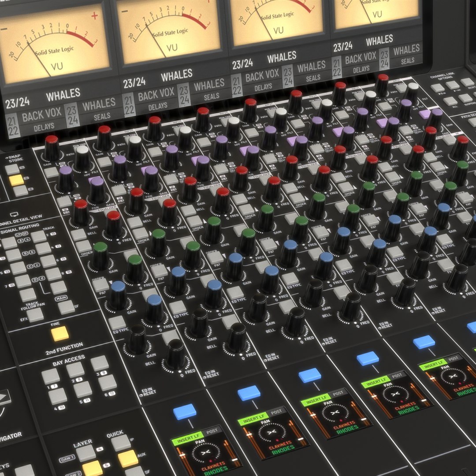Route to track 2/10 in Signal Routing
Screen dimensions: 476x476
point(38,237)
